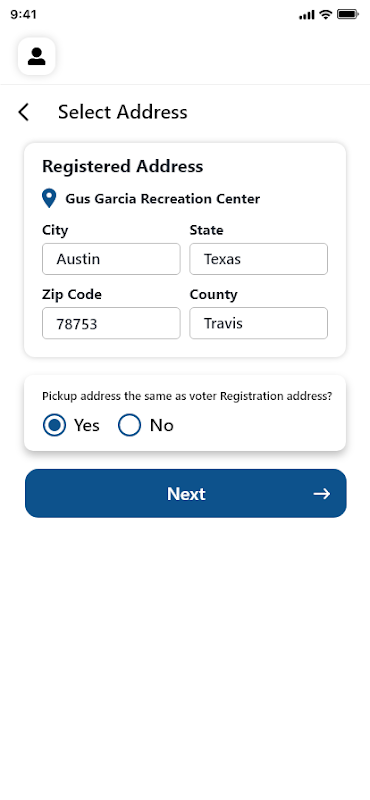Tap Gus Garcia Recreation Center address name

click(x=163, y=199)
